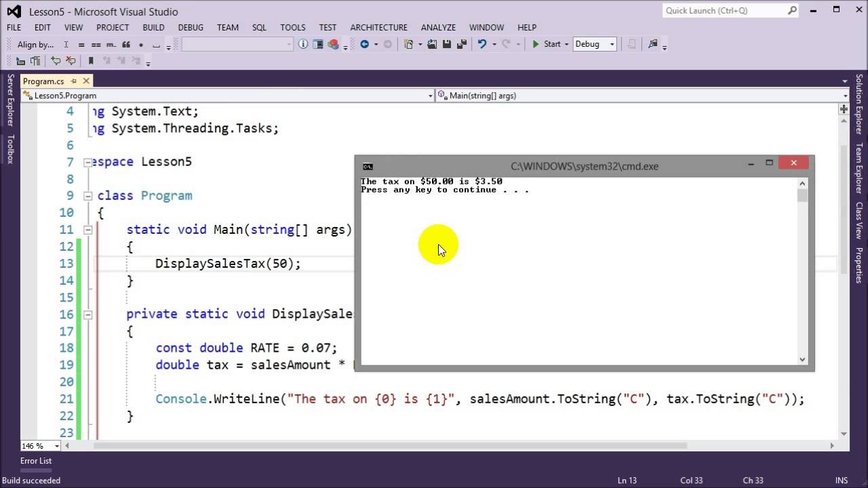Image resolution: width=868 pixels, height=488 pixels.
Task: Open the PROJECT menu
Action: click(113, 27)
